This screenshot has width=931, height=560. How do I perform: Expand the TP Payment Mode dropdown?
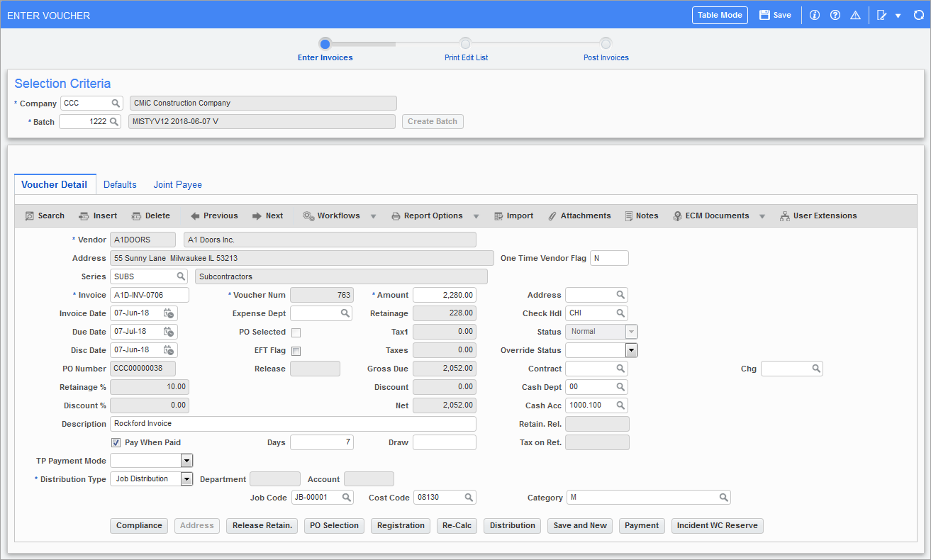tap(187, 461)
